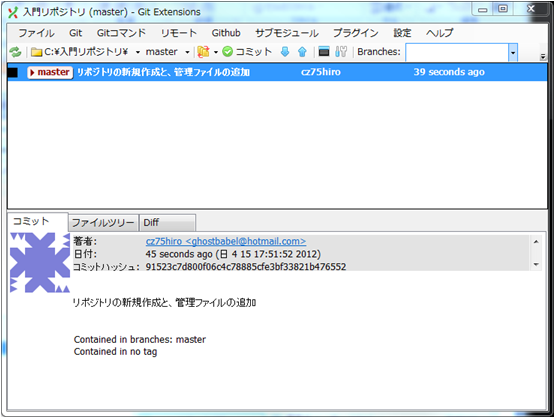Select the commit message text in revision row

[164, 72]
